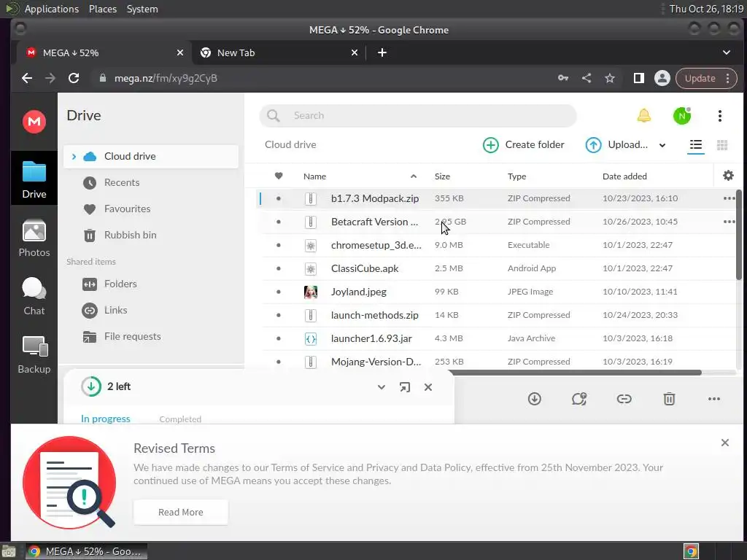This screenshot has height=560, width=747.
Task: Go back in Chrome
Action: [27, 78]
